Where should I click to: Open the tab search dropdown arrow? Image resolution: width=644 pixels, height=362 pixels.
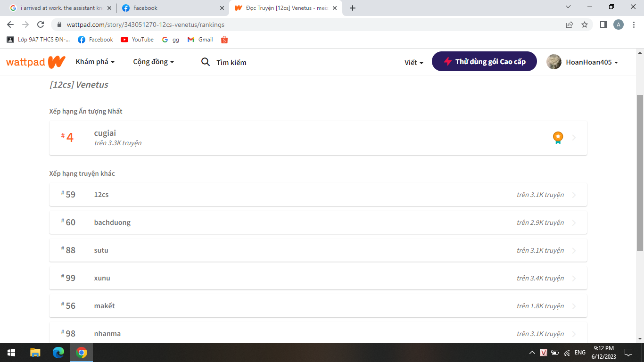point(568,7)
